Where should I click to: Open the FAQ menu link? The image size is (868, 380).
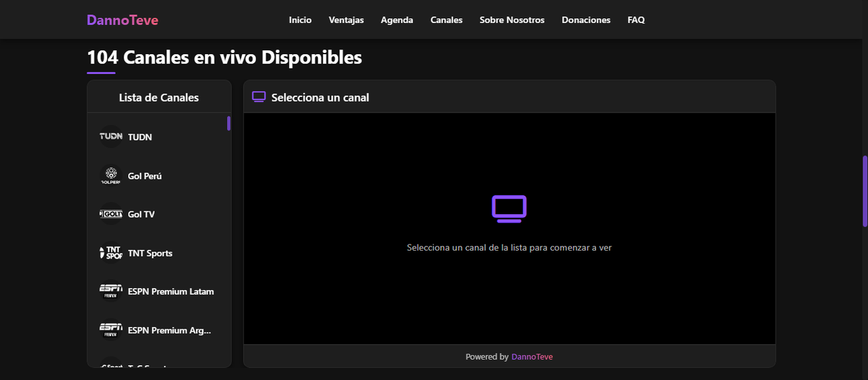636,20
